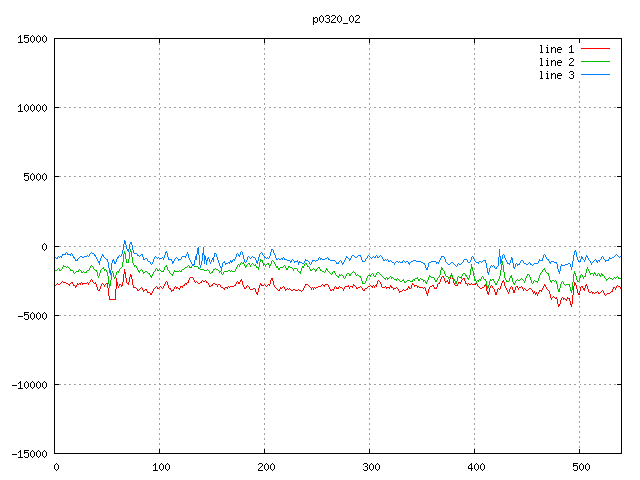Viewport: 640px width, 480px height.
Task: Click the green line 2 legend sample
Action: [x=595, y=62]
